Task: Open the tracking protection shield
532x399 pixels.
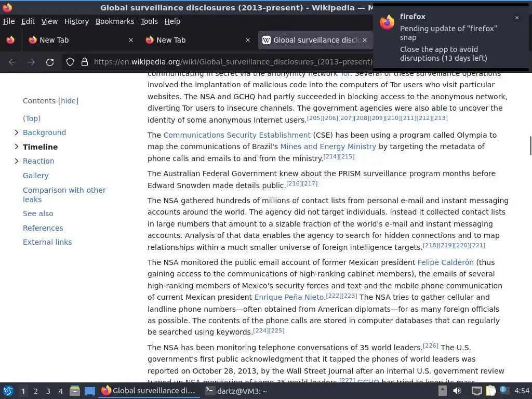Action: pyautogui.click(x=70, y=62)
